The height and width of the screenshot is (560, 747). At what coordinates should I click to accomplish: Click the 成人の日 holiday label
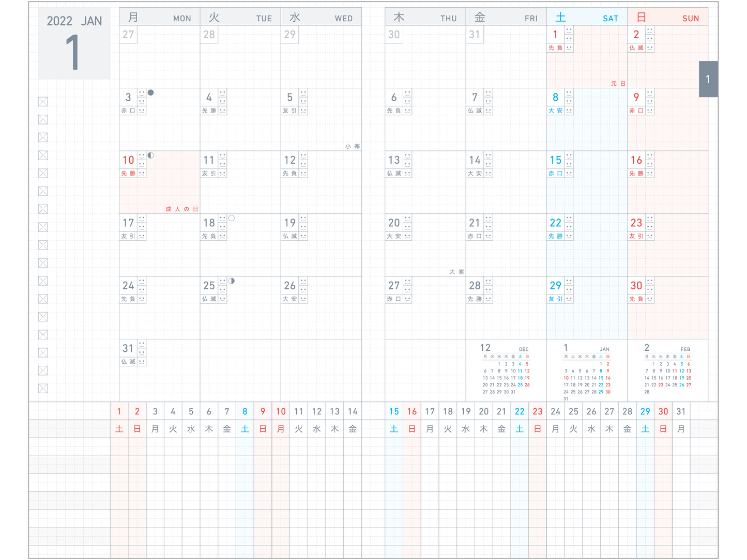click(x=182, y=209)
